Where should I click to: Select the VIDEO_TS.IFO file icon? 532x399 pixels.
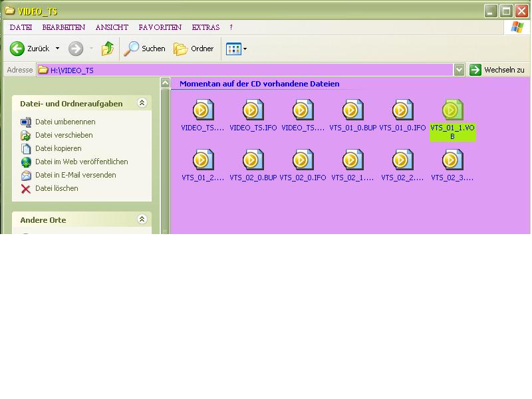253,110
